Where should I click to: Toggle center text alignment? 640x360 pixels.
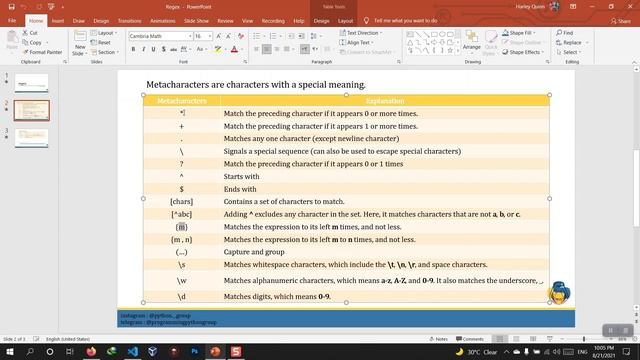click(x=267, y=49)
